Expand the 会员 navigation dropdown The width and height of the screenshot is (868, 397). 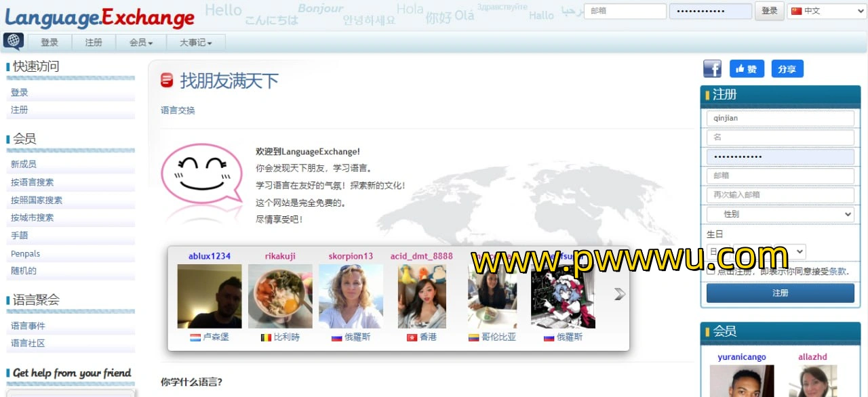click(x=141, y=43)
